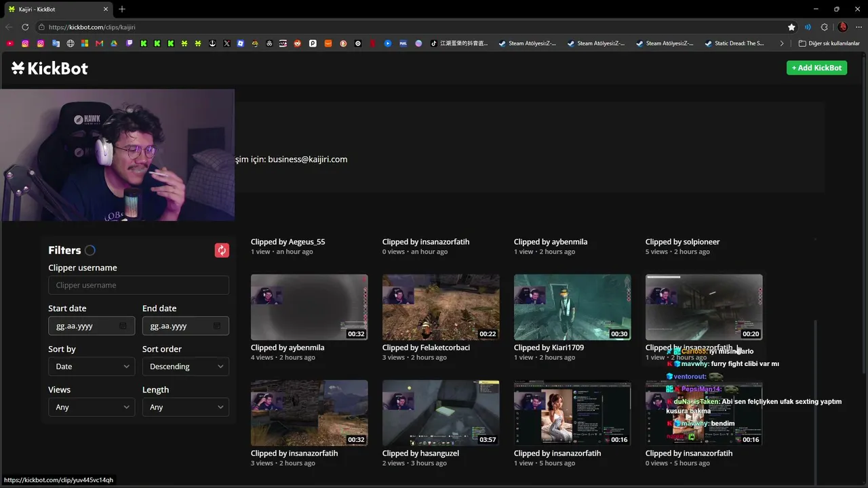Expand the Length filter dropdown

click(x=186, y=407)
